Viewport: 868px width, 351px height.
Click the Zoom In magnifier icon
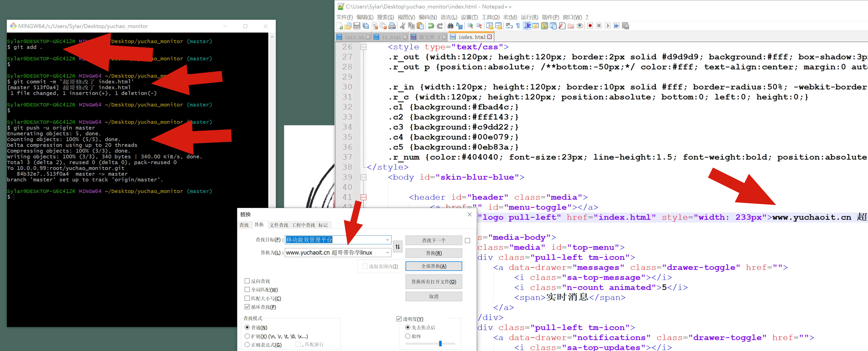click(x=470, y=26)
